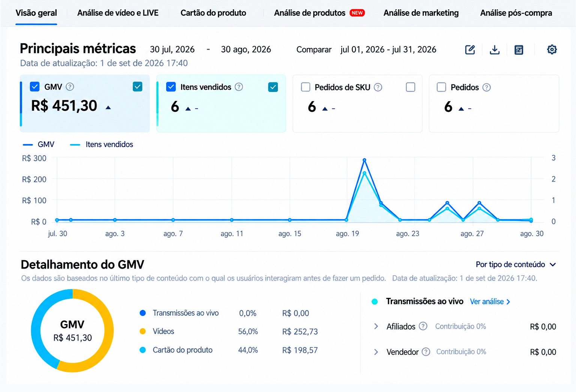Click the Ver análise link
The image size is (576, 392).
[x=490, y=302]
